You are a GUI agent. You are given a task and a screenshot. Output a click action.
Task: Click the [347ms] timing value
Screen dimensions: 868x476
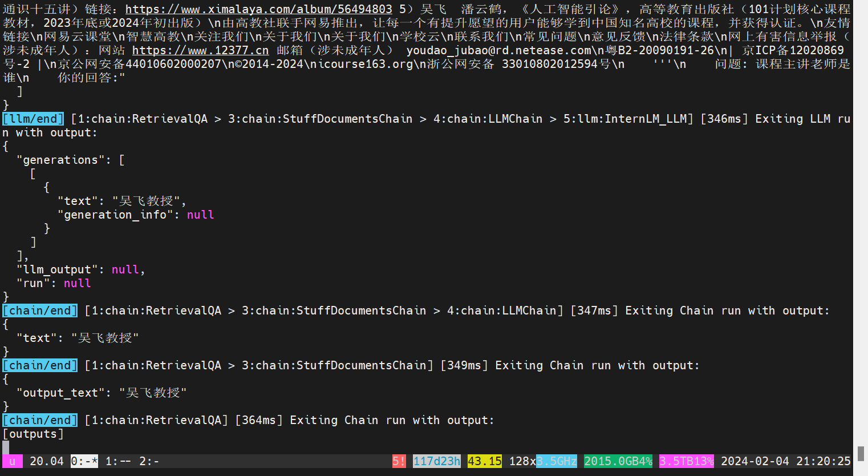[594, 310]
